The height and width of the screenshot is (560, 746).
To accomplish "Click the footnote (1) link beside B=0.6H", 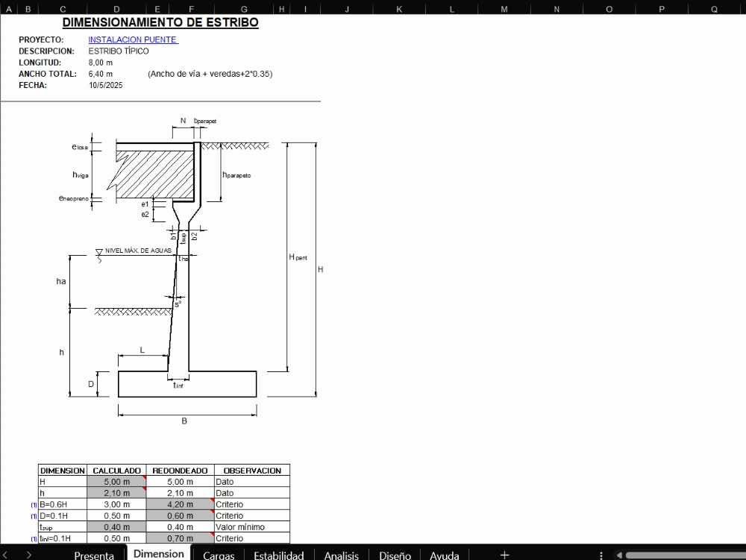I will [x=34, y=505].
